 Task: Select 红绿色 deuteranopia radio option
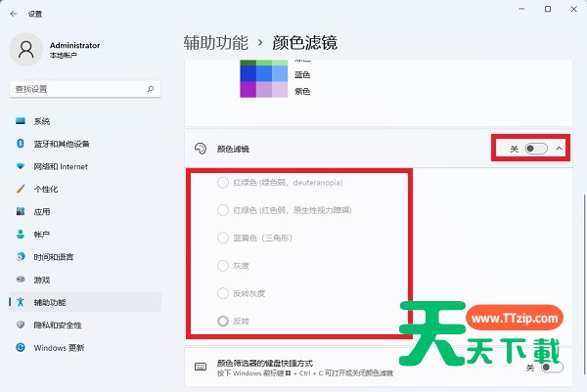point(223,183)
